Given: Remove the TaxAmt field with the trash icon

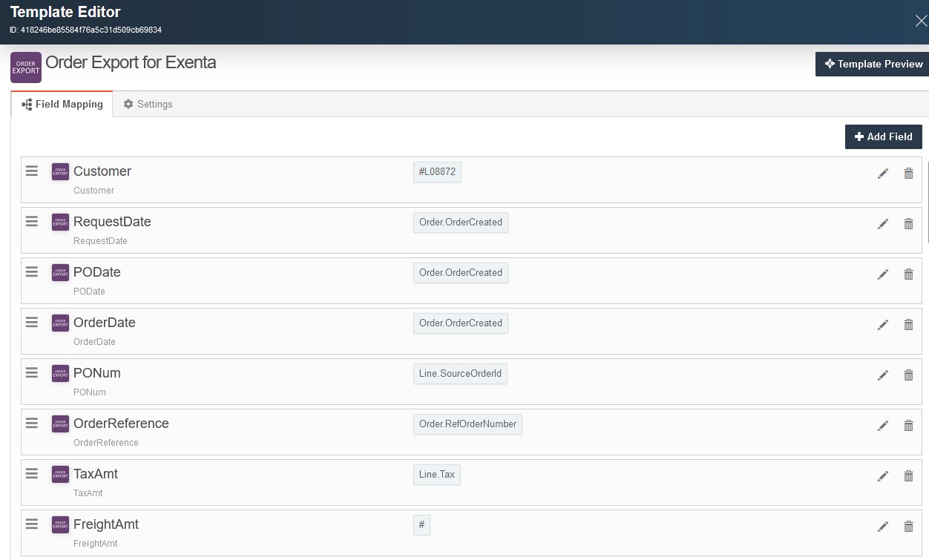Looking at the screenshot, I should coord(908,475).
